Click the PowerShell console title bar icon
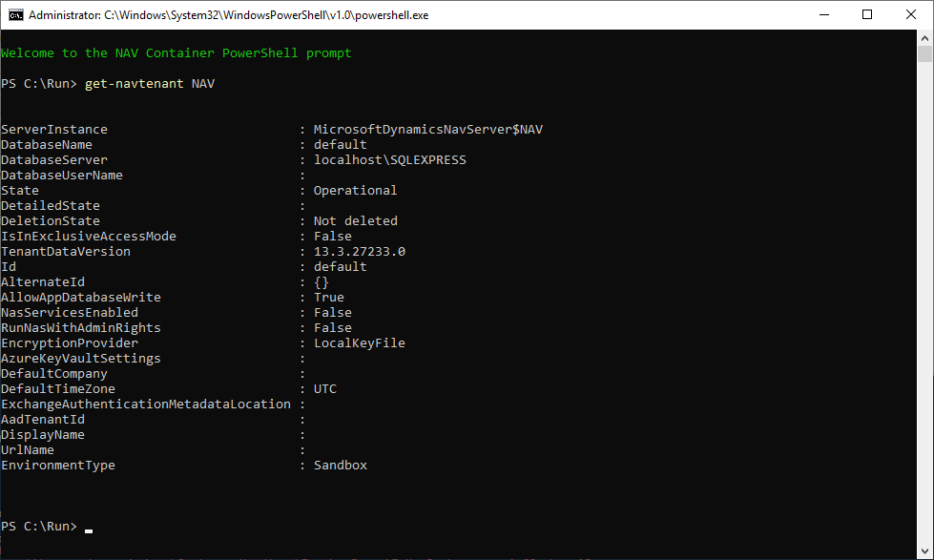This screenshot has width=934, height=560. [14, 14]
